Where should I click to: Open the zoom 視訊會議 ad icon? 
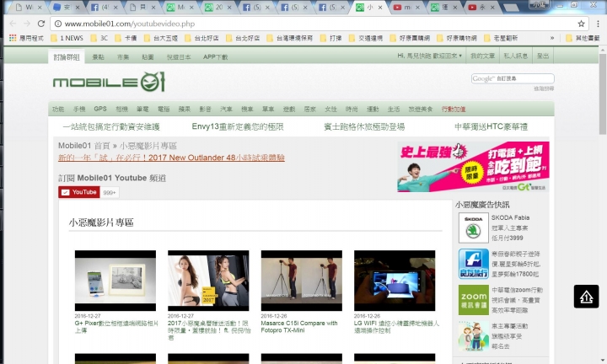pos(474,300)
